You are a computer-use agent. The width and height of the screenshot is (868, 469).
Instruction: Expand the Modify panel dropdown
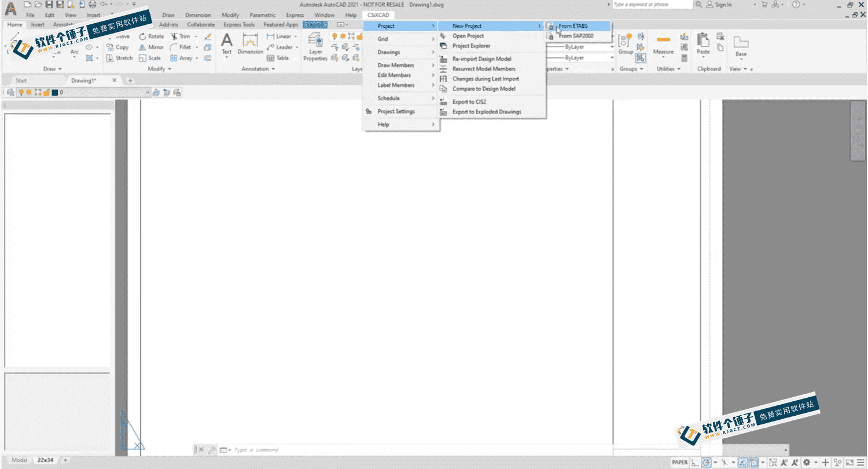(159, 69)
